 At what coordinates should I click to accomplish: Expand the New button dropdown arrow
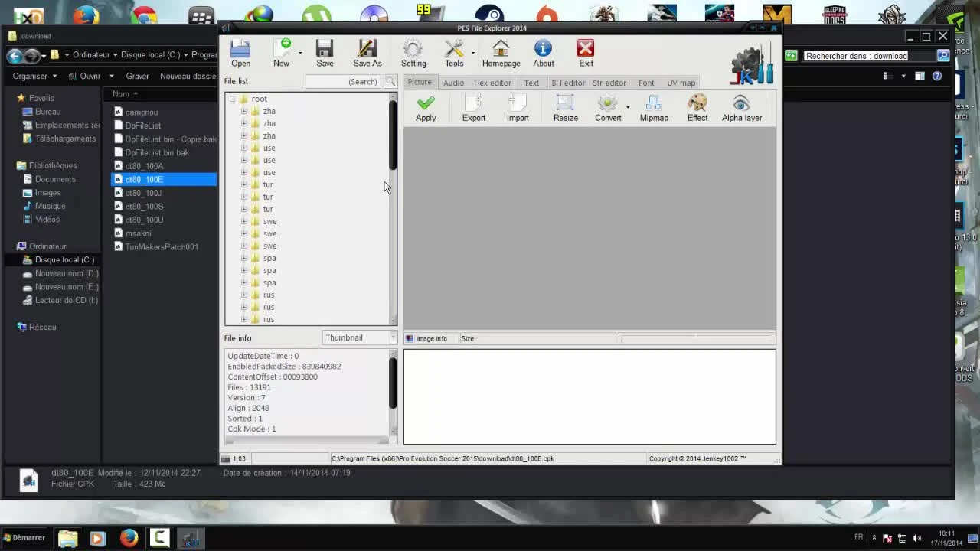tap(300, 53)
